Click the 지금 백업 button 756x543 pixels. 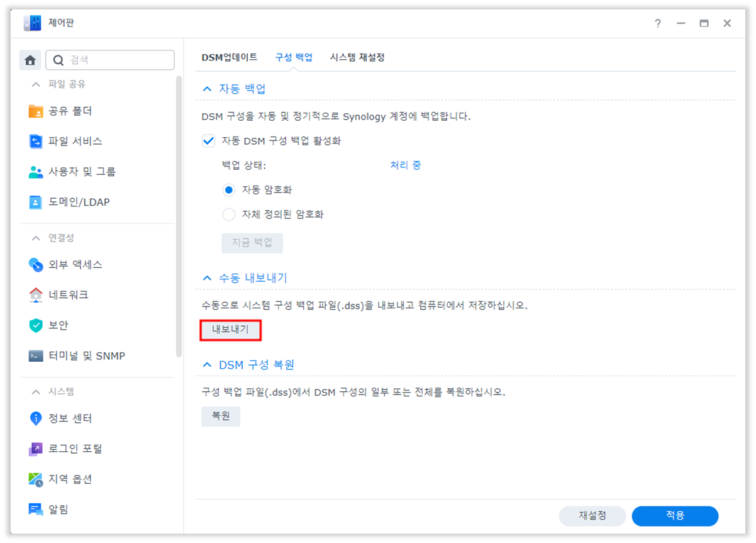pos(252,243)
